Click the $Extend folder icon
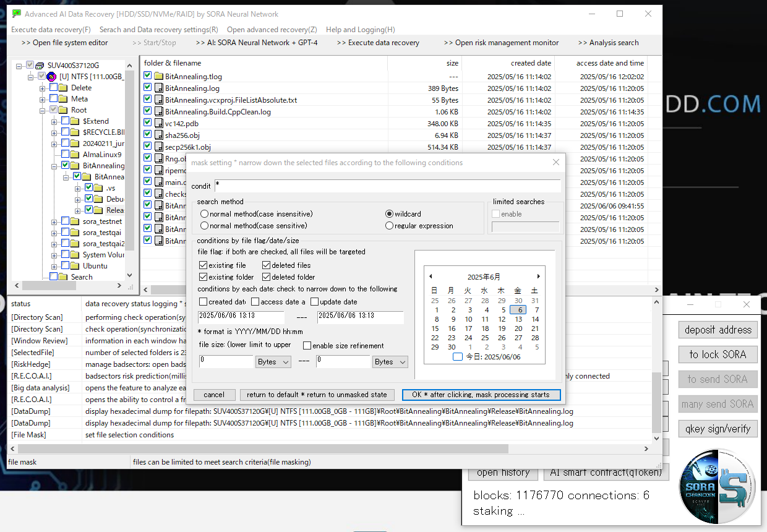Image resolution: width=767 pixels, height=532 pixels. [x=75, y=121]
